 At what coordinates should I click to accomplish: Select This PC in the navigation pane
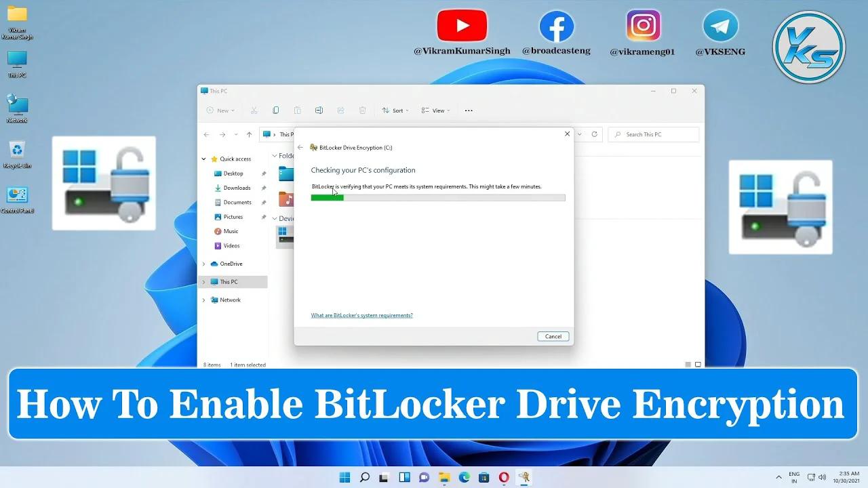coord(228,281)
